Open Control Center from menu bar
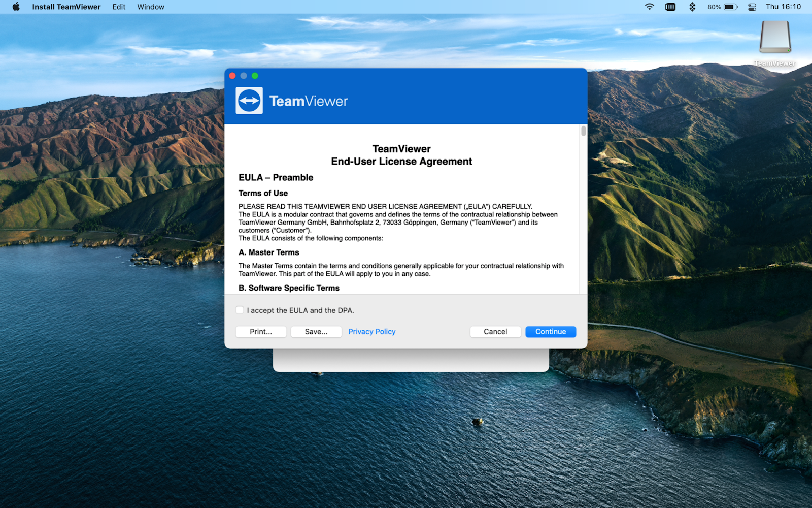The image size is (812, 508). coord(752,7)
